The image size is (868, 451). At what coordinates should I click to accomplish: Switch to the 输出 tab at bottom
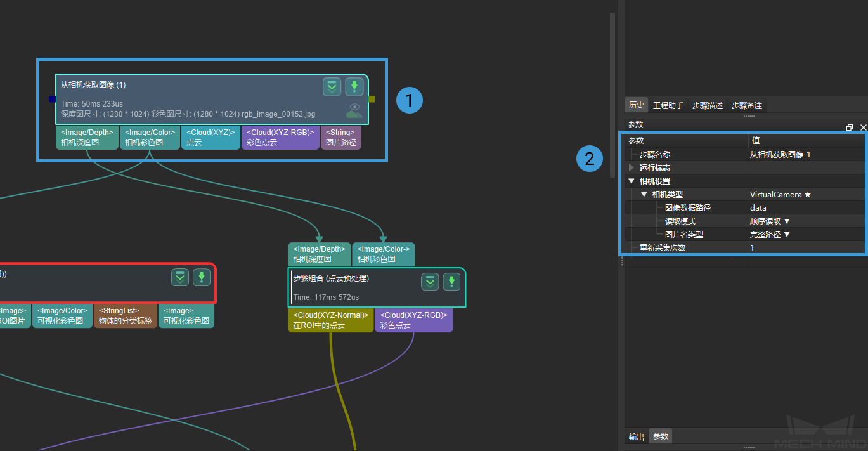(636, 437)
